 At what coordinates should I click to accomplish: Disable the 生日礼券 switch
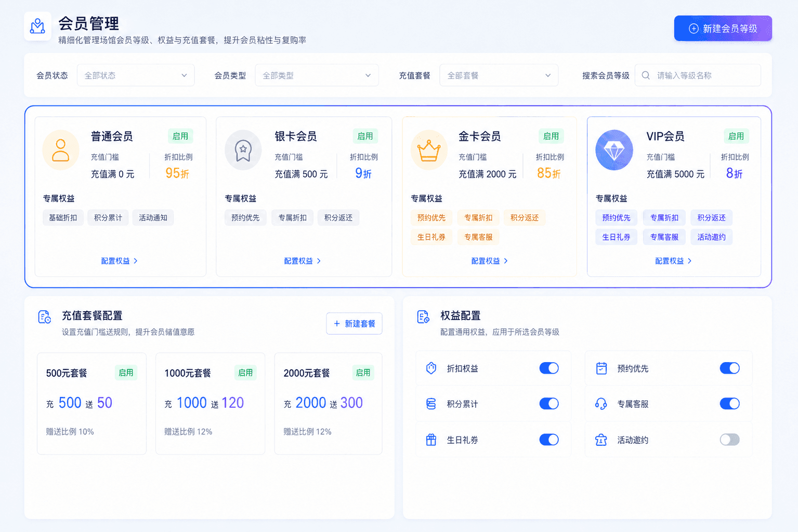(549, 440)
